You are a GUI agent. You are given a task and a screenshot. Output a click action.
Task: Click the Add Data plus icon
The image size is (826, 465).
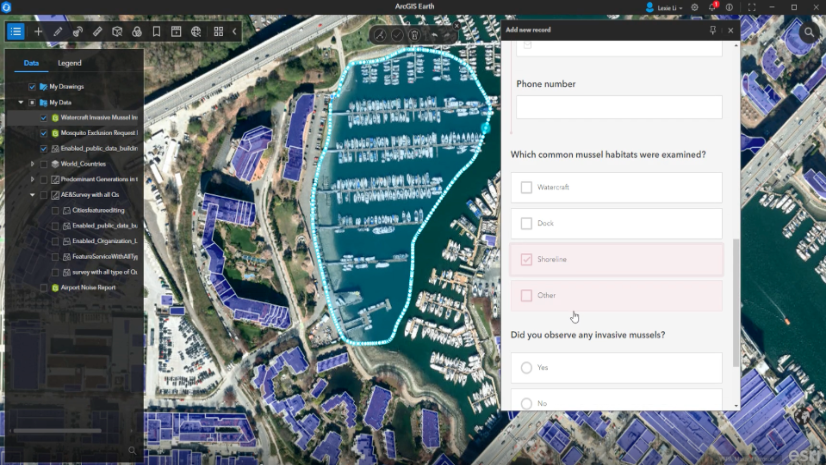tap(38, 31)
